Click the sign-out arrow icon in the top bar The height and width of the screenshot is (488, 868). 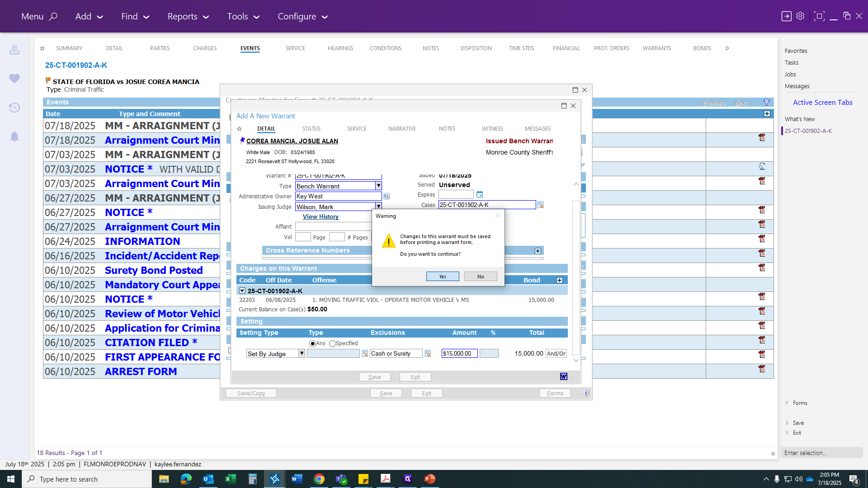tap(787, 16)
